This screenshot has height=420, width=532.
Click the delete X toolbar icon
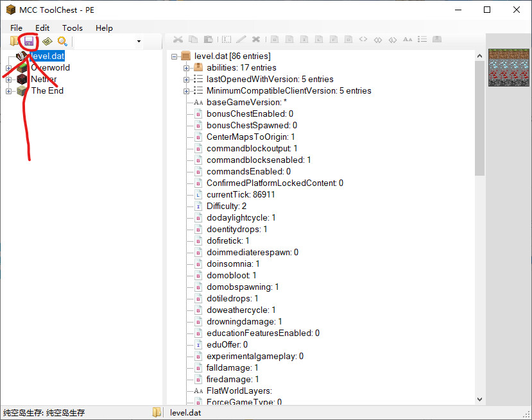(x=256, y=39)
